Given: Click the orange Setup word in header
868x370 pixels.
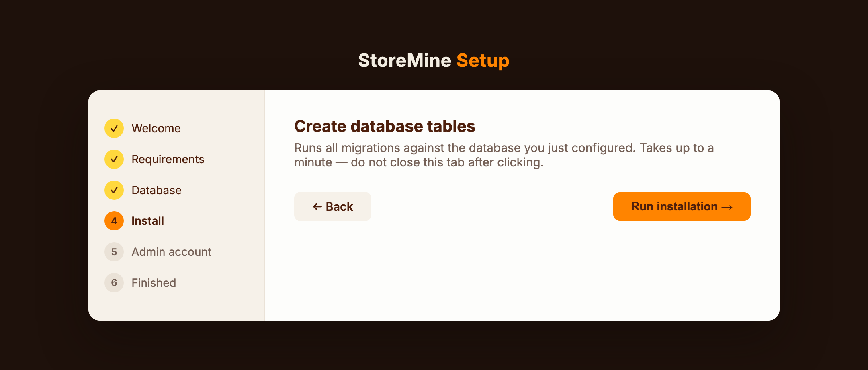Looking at the screenshot, I should 483,60.
